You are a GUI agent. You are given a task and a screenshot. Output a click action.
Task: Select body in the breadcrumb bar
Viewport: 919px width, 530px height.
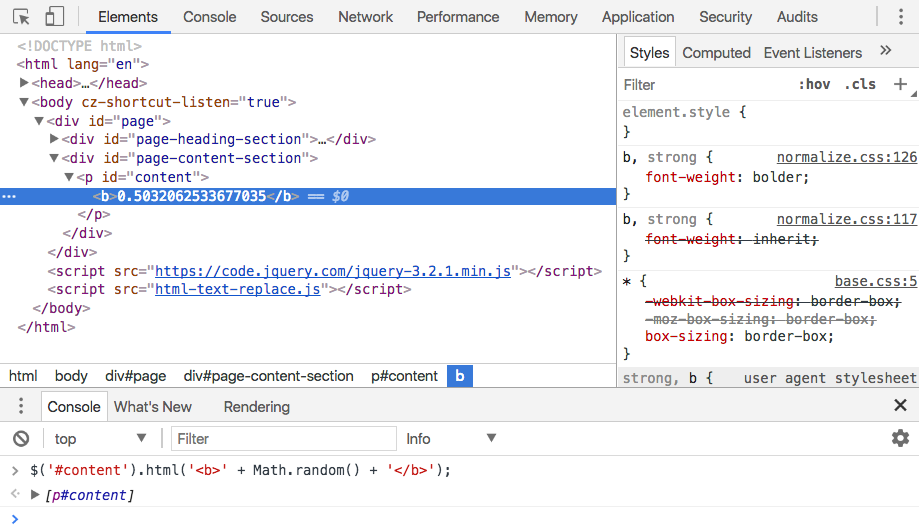[71, 376]
